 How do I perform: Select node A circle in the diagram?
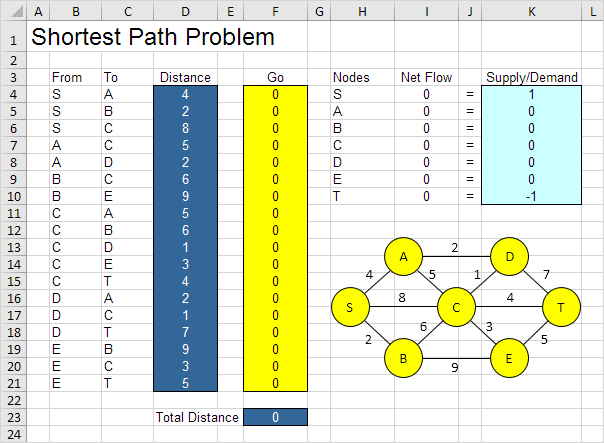point(403,256)
